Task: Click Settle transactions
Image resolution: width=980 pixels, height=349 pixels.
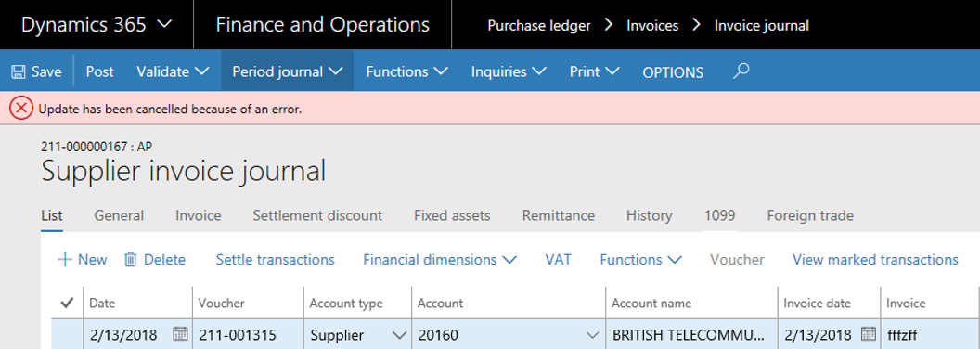Action: [x=275, y=260]
